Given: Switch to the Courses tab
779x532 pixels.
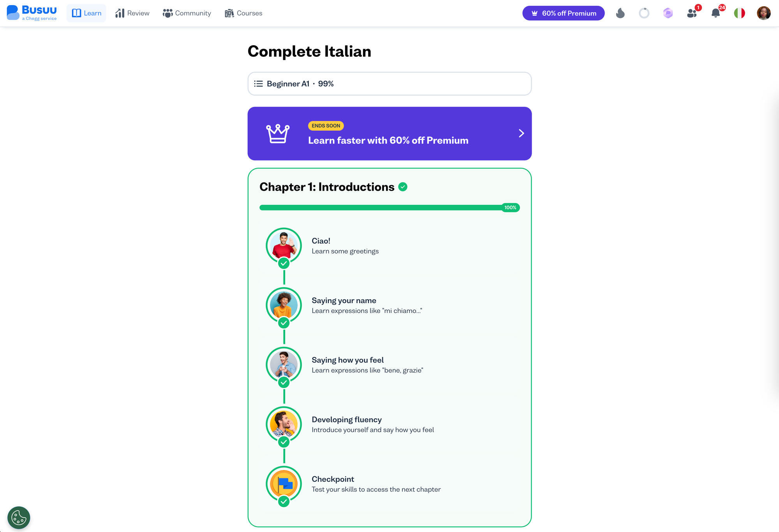Looking at the screenshot, I should [244, 13].
